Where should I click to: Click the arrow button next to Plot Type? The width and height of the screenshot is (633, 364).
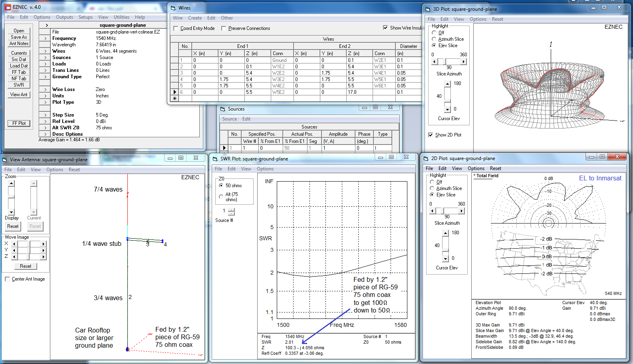coord(45,102)
